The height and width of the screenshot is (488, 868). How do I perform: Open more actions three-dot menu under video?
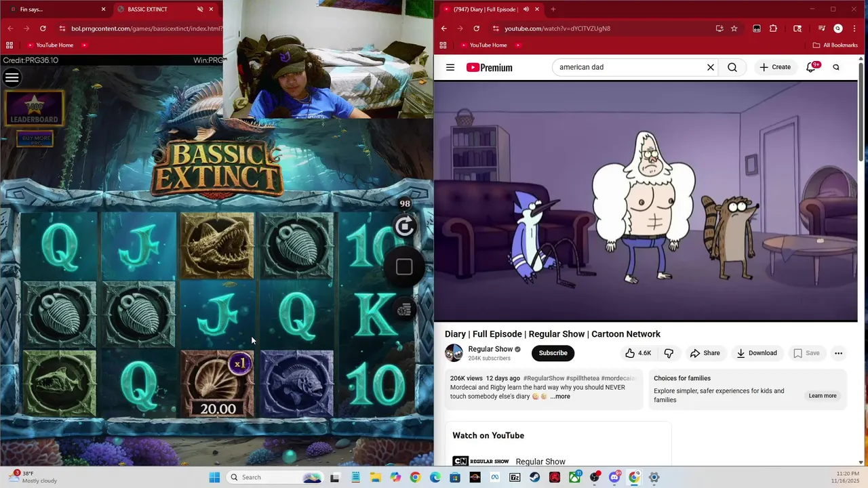click(x=838, y=353)
